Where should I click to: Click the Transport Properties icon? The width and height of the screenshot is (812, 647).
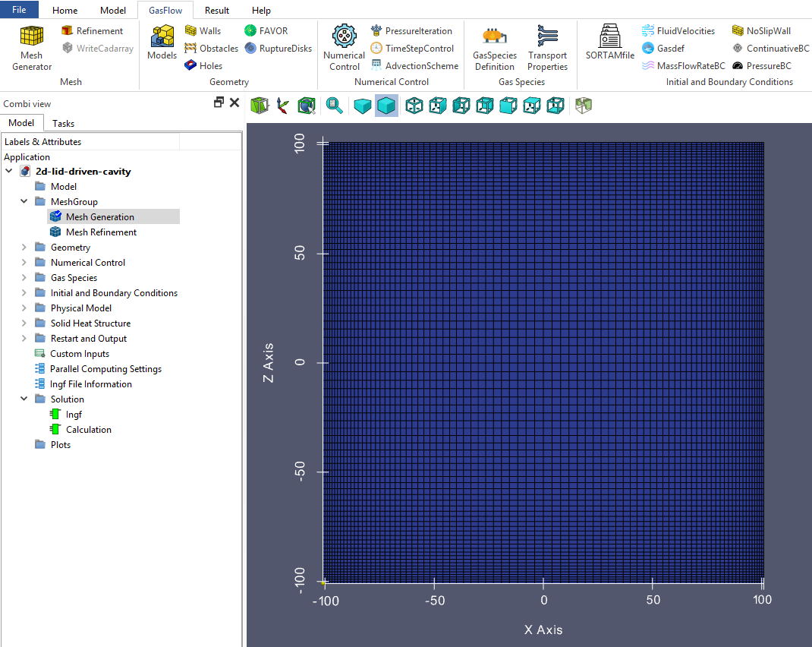547,48
